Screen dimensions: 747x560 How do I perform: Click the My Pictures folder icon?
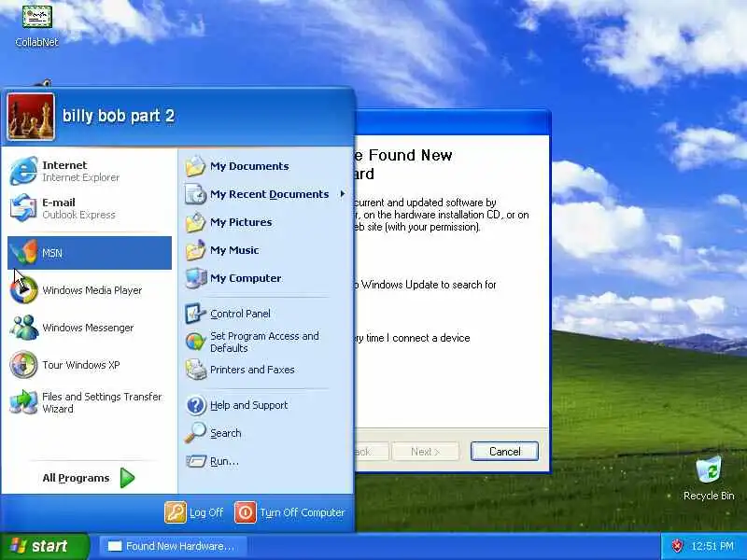(195, 222)
